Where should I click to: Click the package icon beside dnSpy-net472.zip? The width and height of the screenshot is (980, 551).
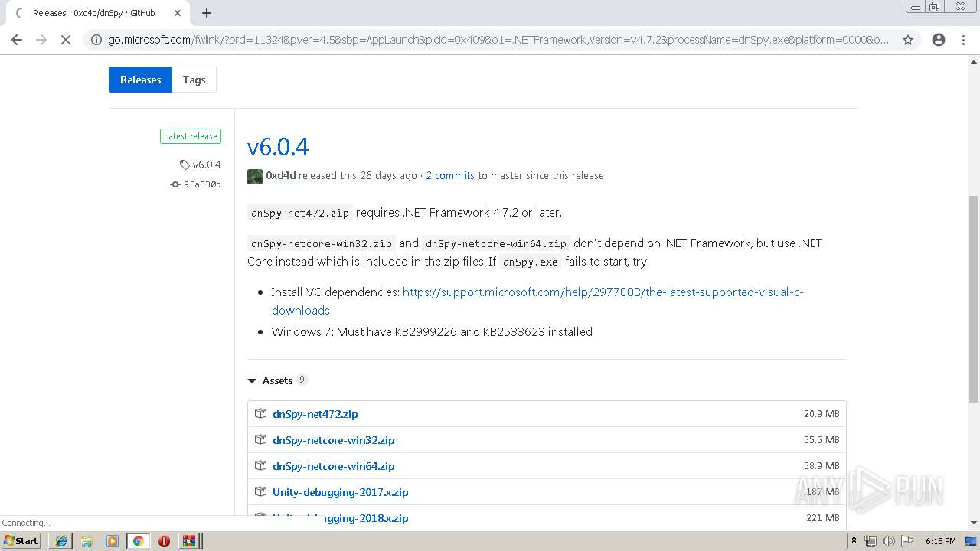[260, 413]
